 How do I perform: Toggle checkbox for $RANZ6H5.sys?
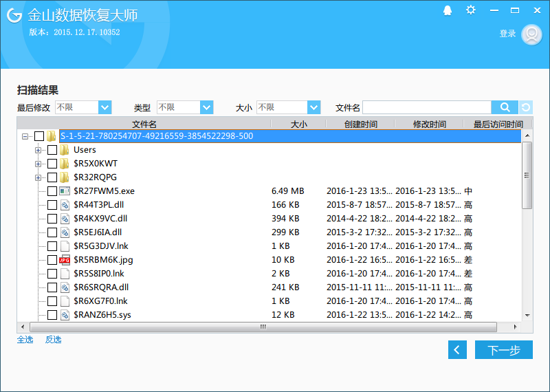coord(52,315)
